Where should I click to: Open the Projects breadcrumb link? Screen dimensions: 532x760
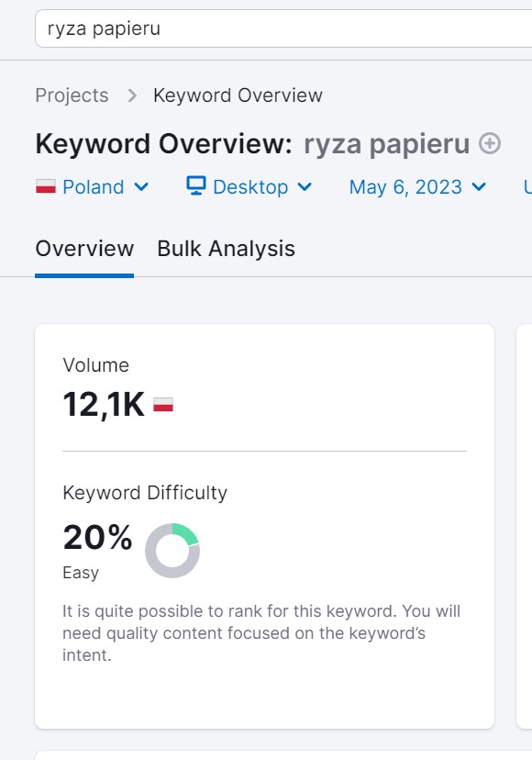click(72, 95)
